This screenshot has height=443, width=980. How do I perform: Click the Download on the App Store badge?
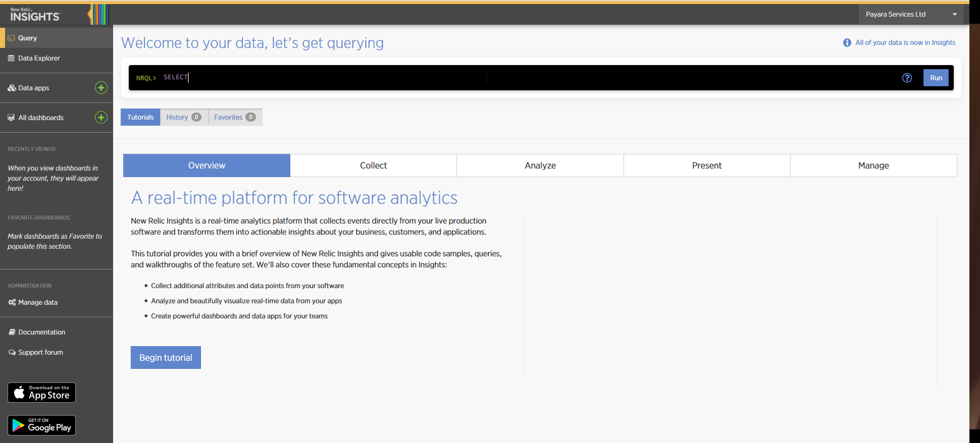(42, 393)
